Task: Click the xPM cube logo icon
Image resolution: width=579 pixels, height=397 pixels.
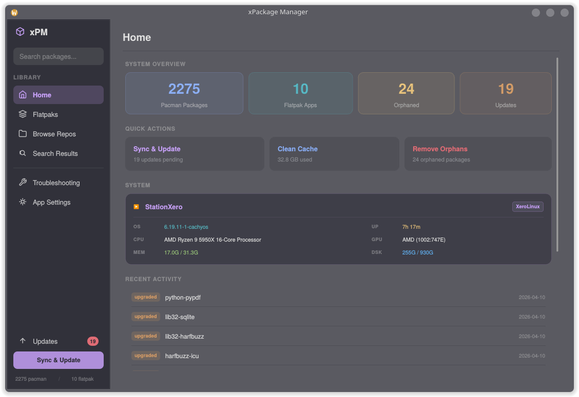Action: 20,32
